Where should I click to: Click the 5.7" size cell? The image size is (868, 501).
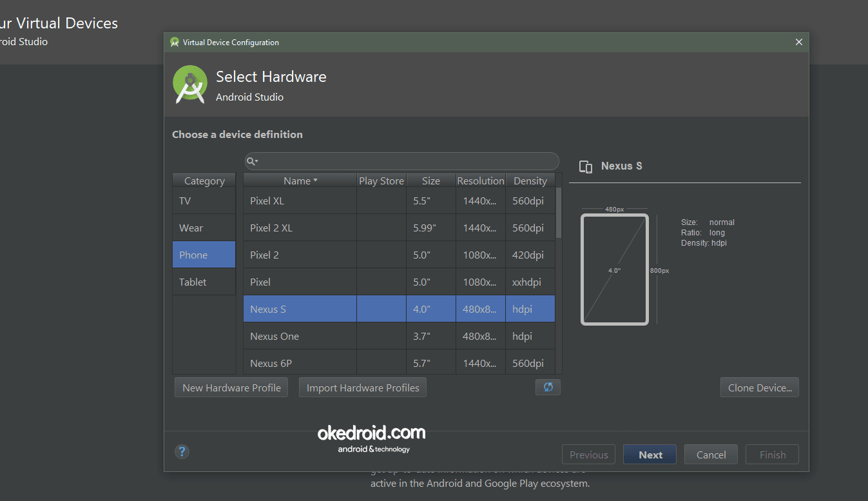431,362
